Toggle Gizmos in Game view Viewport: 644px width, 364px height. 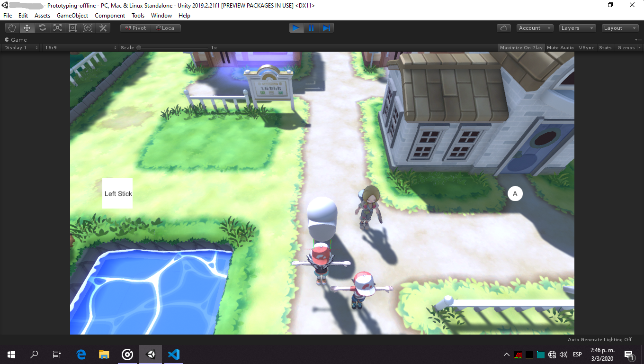tap(626, 48)
